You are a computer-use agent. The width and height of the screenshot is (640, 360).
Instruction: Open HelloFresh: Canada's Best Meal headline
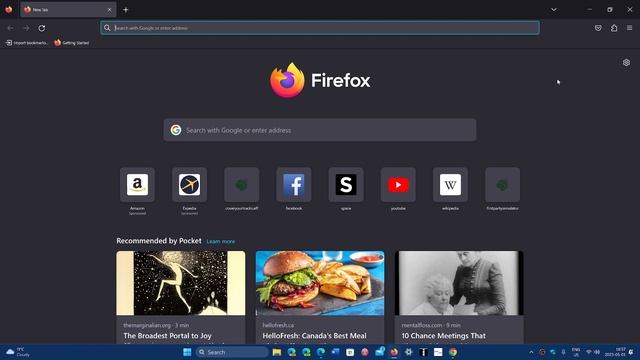[314, 336]
